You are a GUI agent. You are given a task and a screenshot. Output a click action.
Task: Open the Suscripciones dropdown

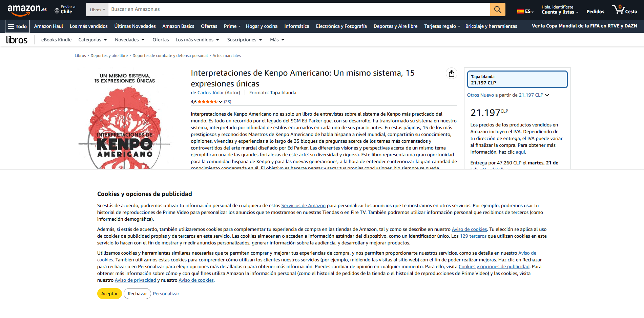pos(245,40)
